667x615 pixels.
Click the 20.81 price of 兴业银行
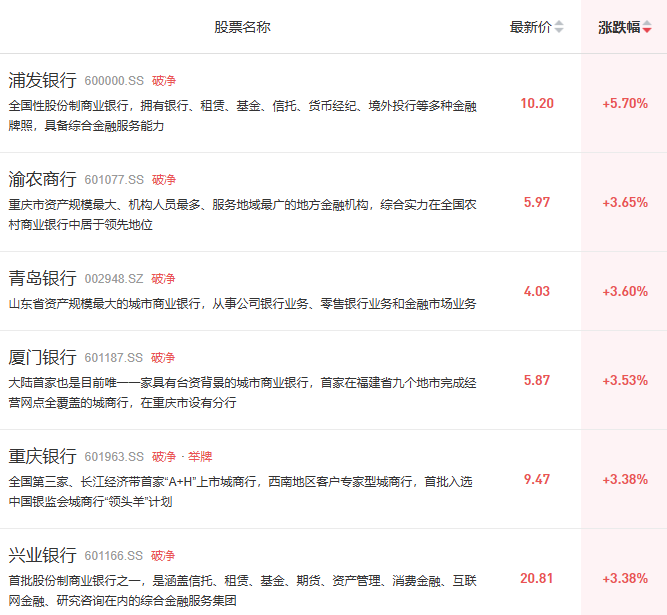(537, 578)
